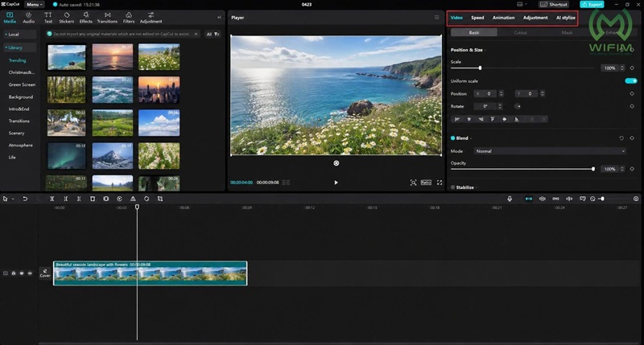Open the select tool mode dropdown arrow
The height and width of the screenshot is (345, 644).
[x=13, y=199]
